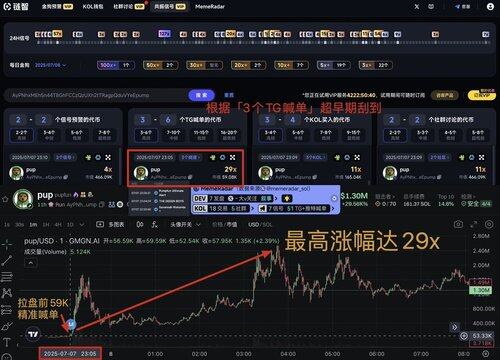Screen dimensions: 500x360
Task: Switch price unit to SOL
Action: click(268, 225)
